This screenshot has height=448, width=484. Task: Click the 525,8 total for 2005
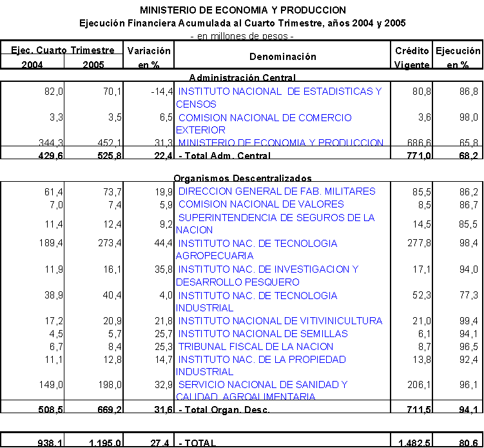click(110, 155)
